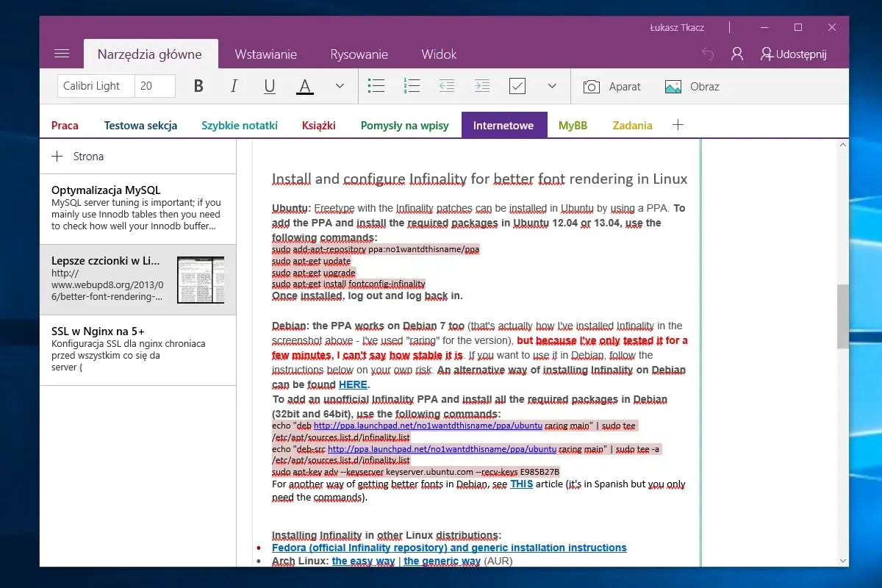882x588 pixels.
Task: Select the Internetowe section tab
Action: coord(504,125)
